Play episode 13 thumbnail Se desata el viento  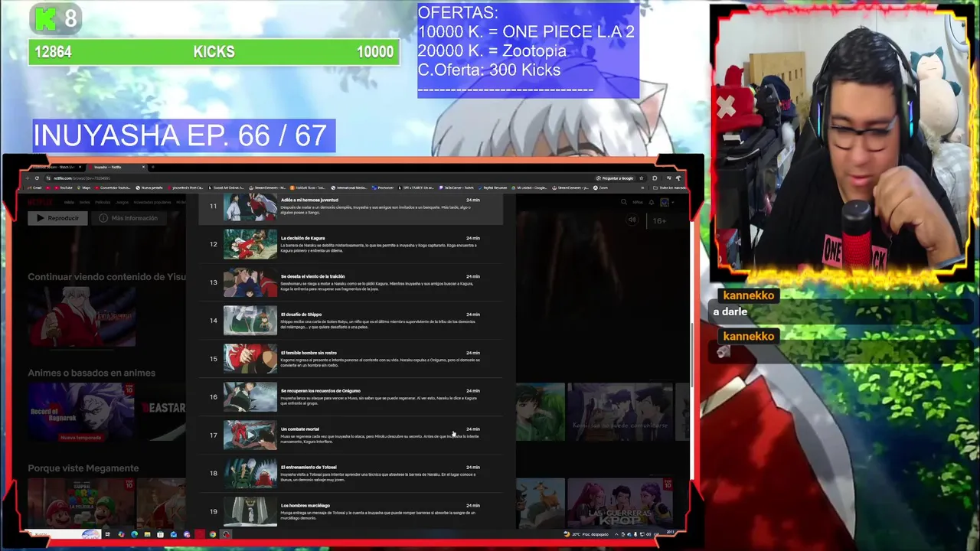[250, 282]
